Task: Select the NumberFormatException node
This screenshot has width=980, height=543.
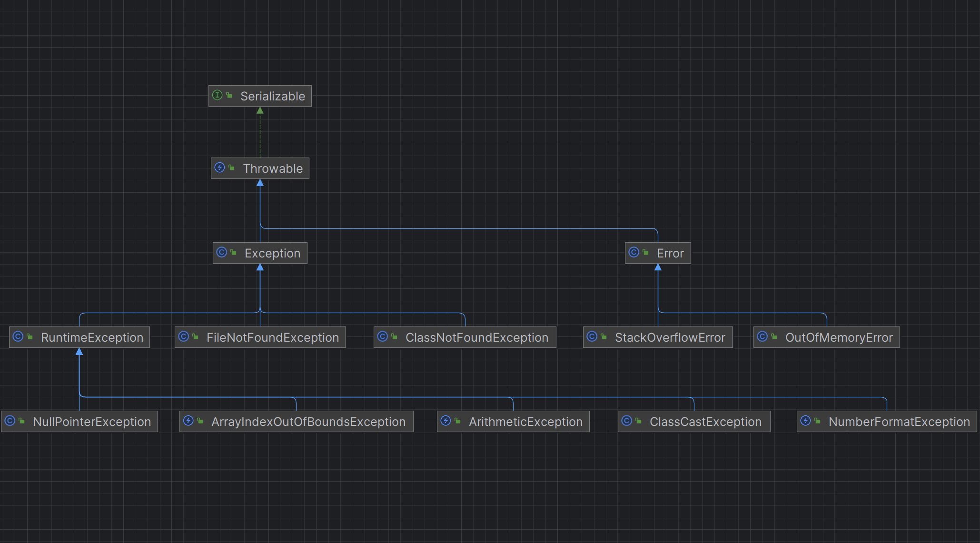Action: pos(887,422)
